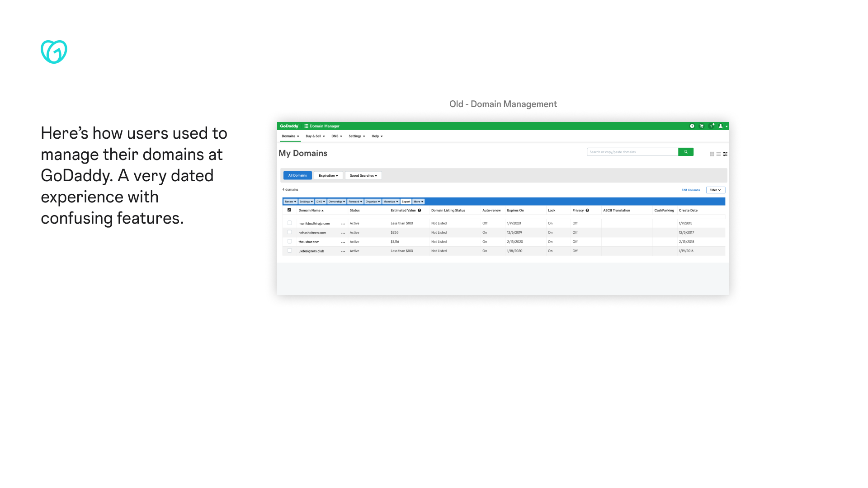Toggle the select-all domains checkbox

289,210
